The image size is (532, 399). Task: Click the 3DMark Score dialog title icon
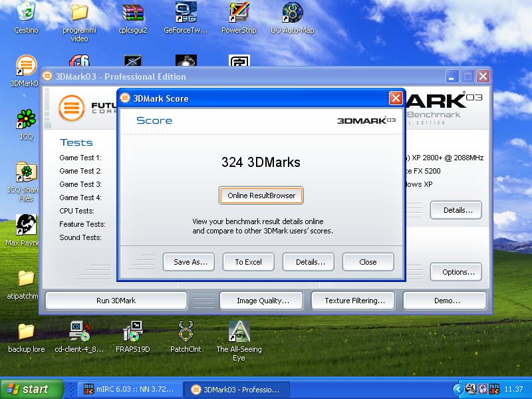(125, 98)
